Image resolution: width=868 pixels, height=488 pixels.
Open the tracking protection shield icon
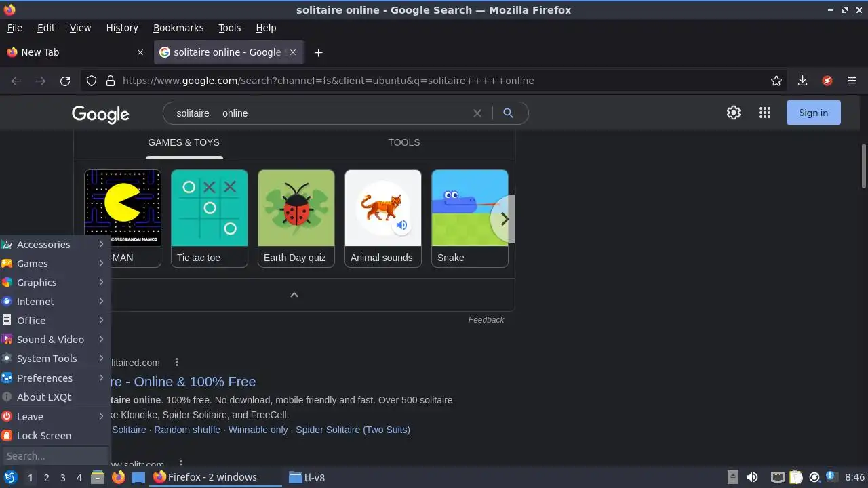(92, 81)
